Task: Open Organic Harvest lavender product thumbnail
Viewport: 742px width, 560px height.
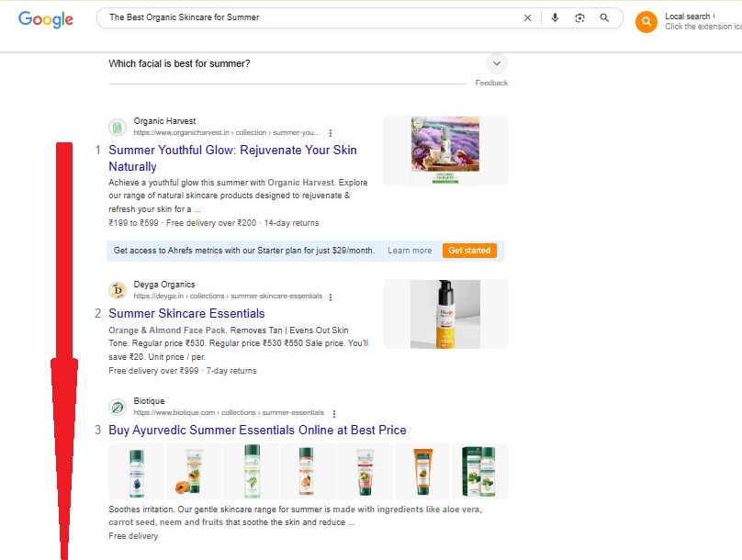Action: [445, 151]
